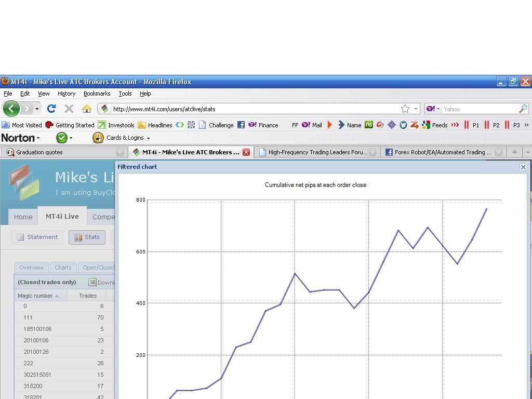
Task: Click the search magnifier in the Yahoo box
Action: (x=523, y=109)
